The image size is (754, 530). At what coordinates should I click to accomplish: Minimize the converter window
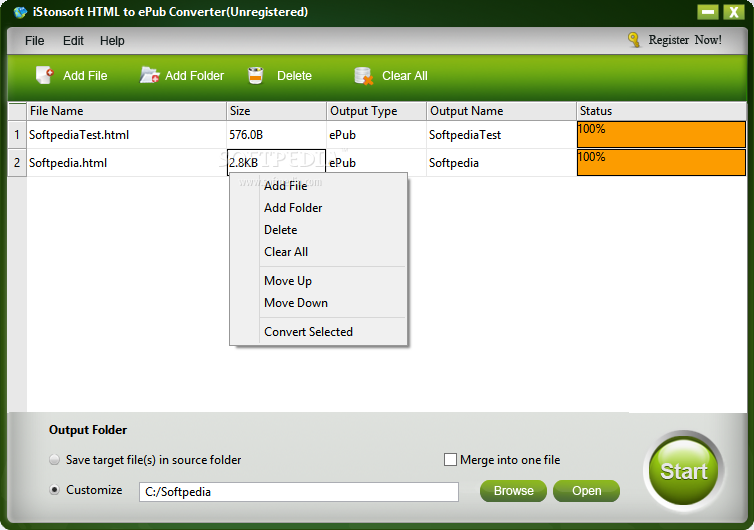(x=708, y=12)
